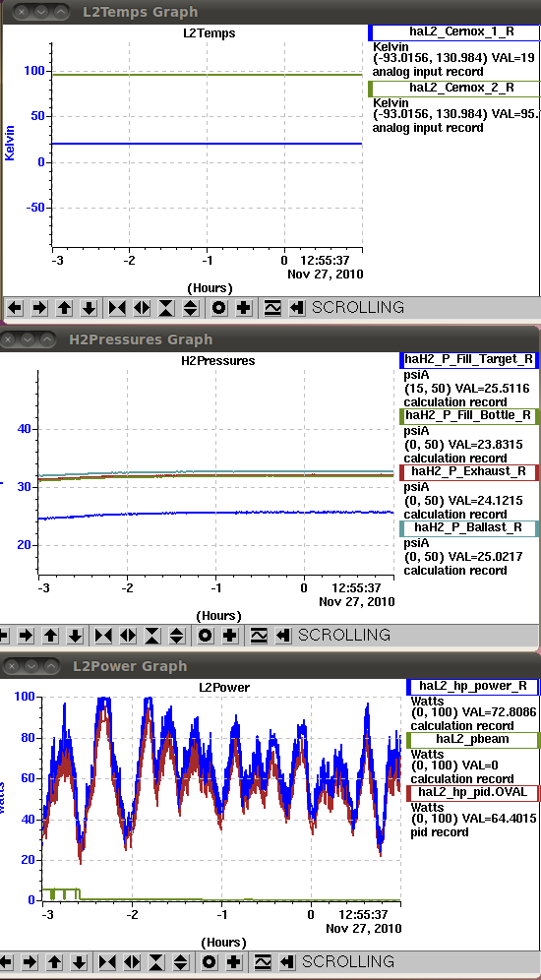Click circle auto-scale icon in L2Power toolbar

point(210,962)
